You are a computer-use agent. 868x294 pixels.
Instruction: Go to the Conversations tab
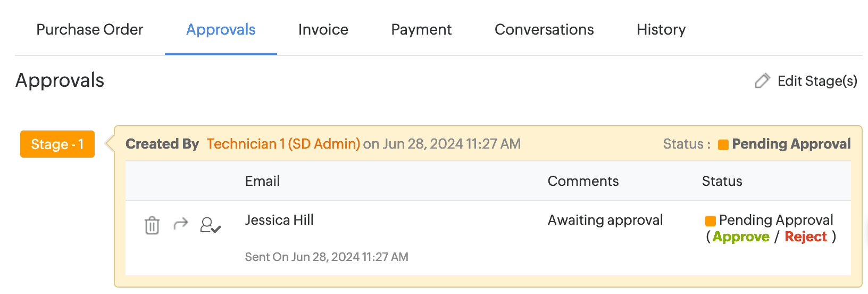(544, 30)
